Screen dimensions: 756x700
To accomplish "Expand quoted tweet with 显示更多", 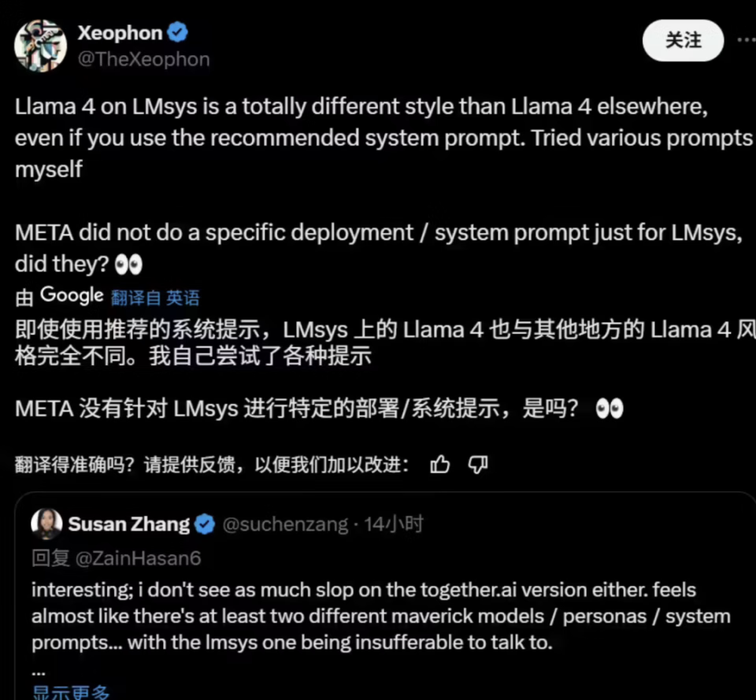I will [71, 692].
